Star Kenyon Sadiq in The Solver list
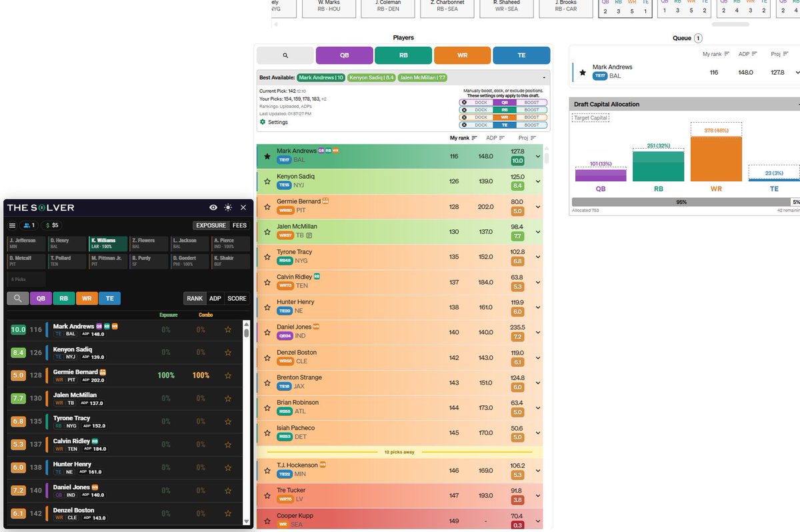 tap(228, 353)
